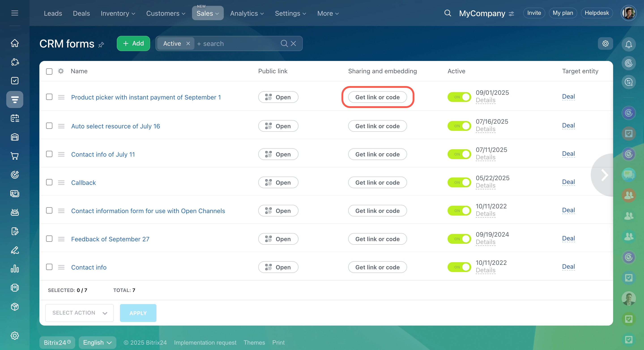644x350 pixels.
Task: Click the search input field in filter
Action: coord(237,43)
